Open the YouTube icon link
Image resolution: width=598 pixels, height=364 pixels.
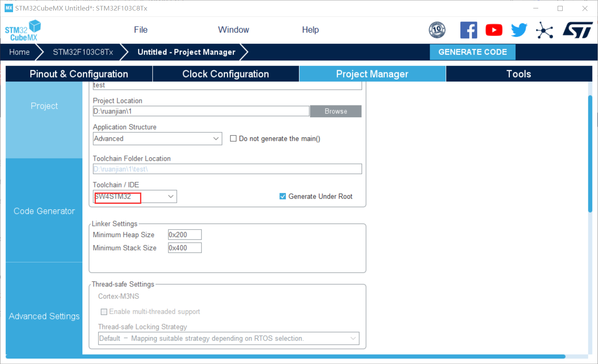pos(494,30)
